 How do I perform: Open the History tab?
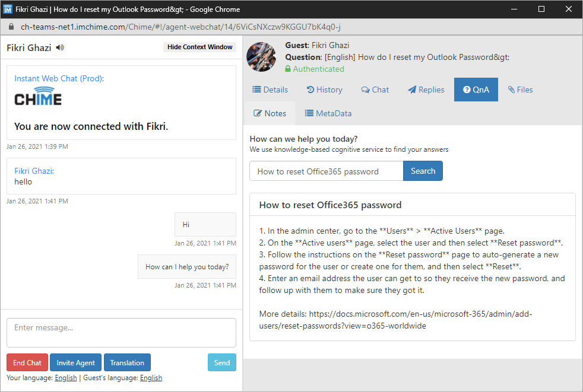point(325,90)
